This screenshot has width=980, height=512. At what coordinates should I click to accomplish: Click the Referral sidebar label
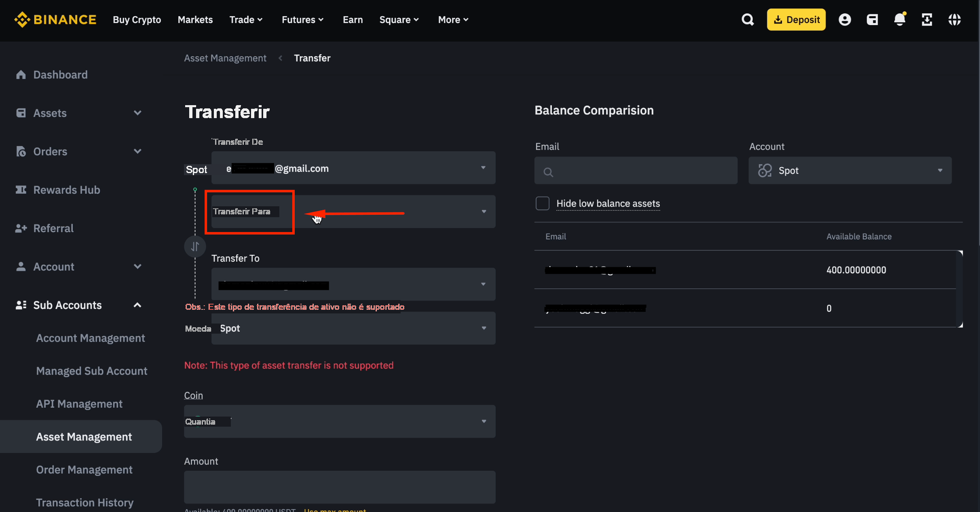tap(53, 228)
